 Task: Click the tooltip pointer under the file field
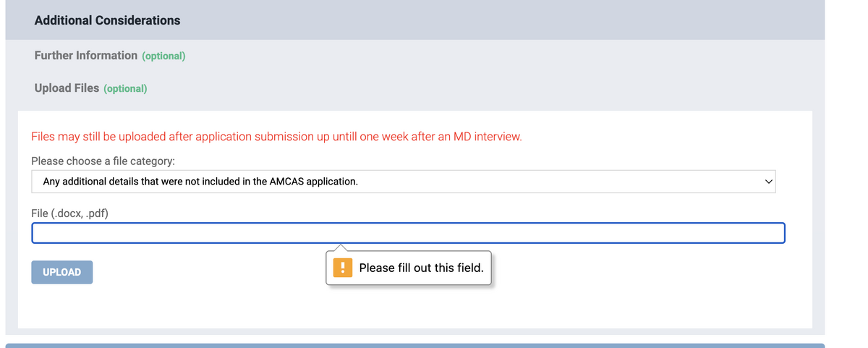click(338, 248)
